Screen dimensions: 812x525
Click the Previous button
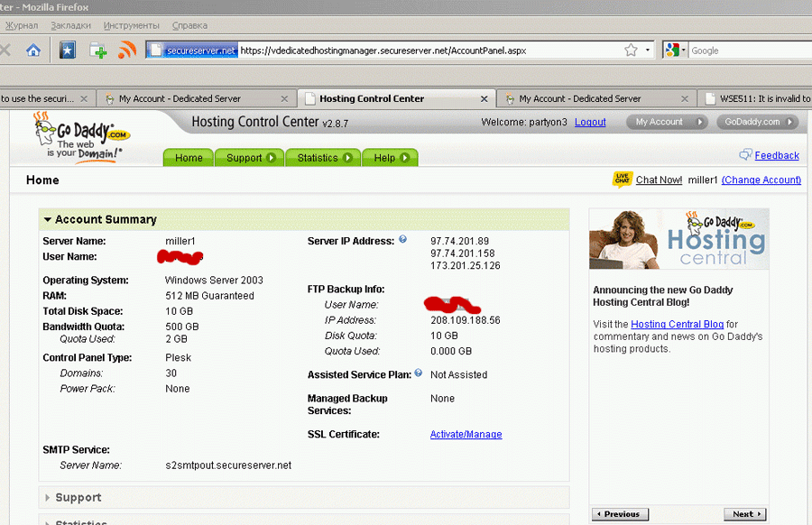(x=620, y=514)
